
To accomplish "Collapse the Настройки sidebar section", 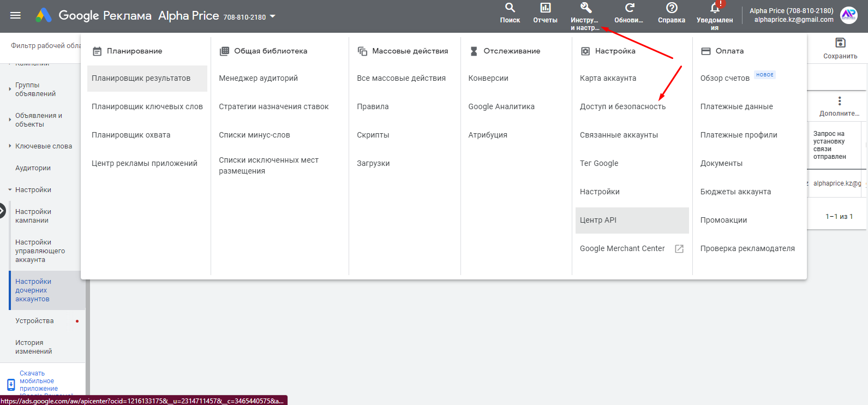I will pyautogui.click(x=10, y=190).
